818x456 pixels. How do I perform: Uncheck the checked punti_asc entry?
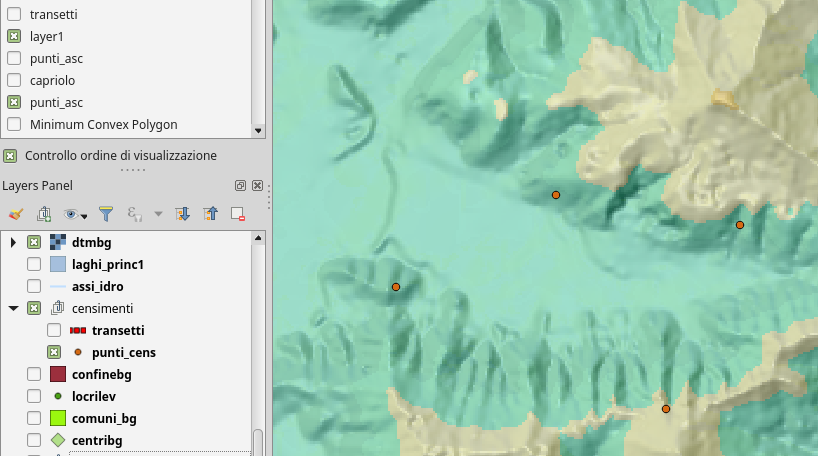point(14,102)
